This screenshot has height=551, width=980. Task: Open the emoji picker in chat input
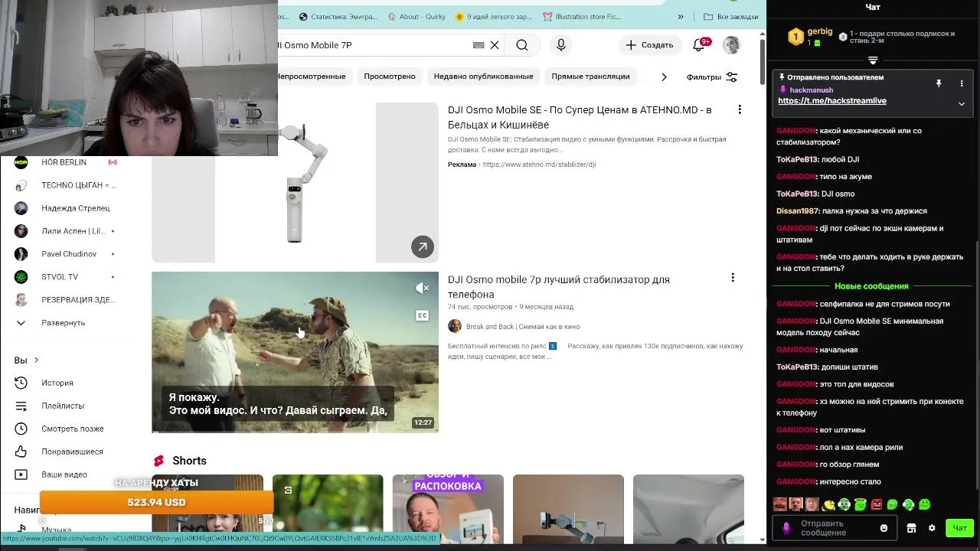click(x=884, y=528)
